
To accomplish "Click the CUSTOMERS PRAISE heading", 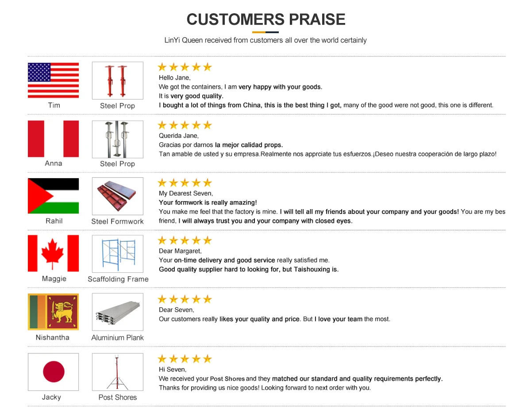I will click(x=265, y=19).
